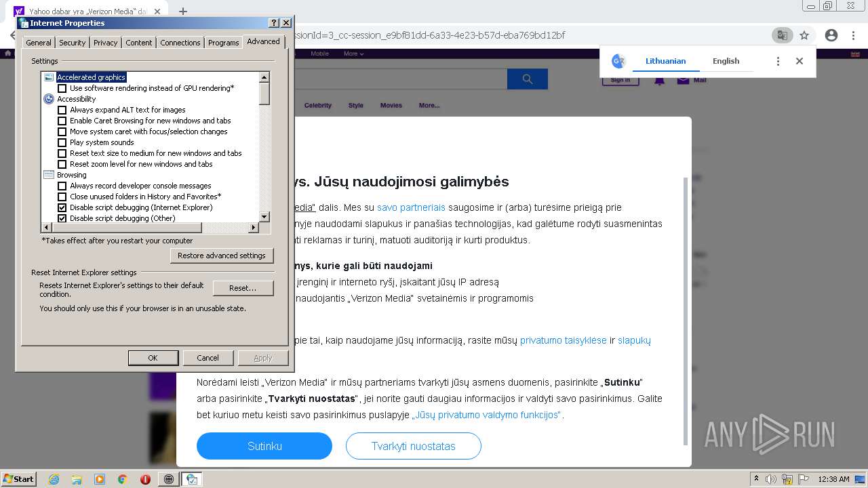
Task: Open the Movies navigation link
Action: (x=391, y=105)
